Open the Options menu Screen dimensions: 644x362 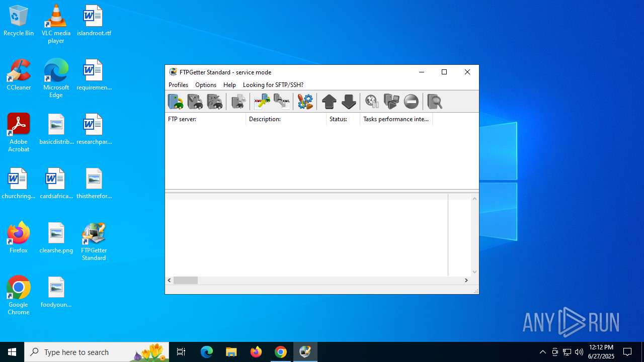(206, 85)
